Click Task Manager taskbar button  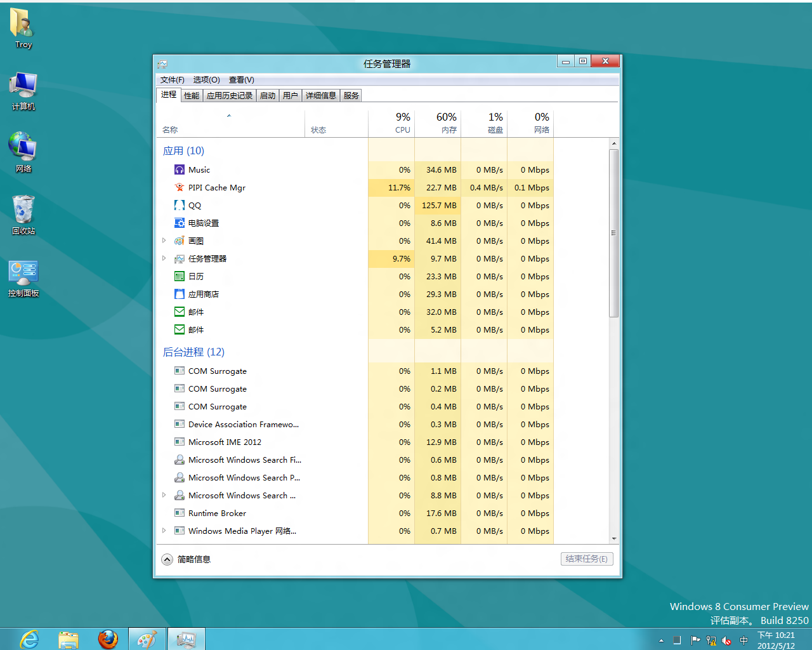click(x=187, y=639)
